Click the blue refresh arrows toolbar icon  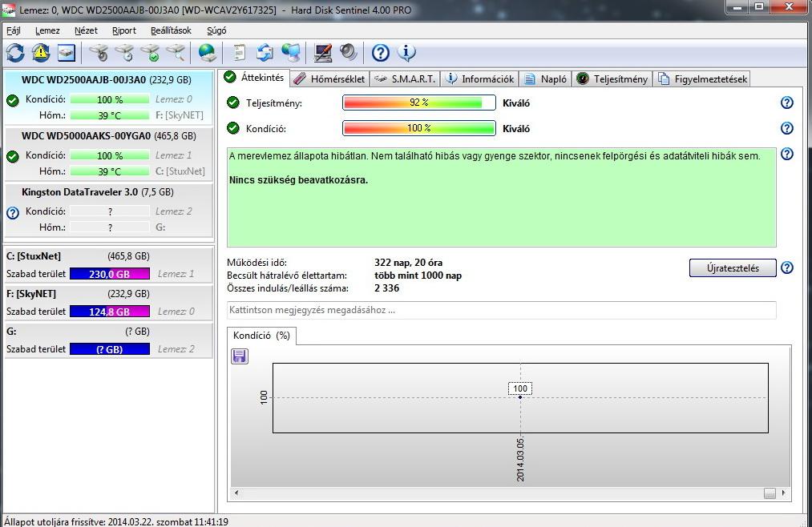coord(15,52)
